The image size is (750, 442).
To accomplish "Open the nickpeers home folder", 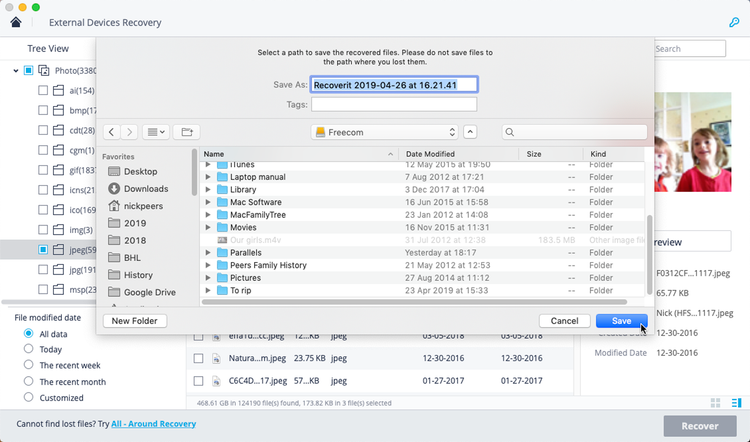I will pyautogui.click(x=135, y=206).
